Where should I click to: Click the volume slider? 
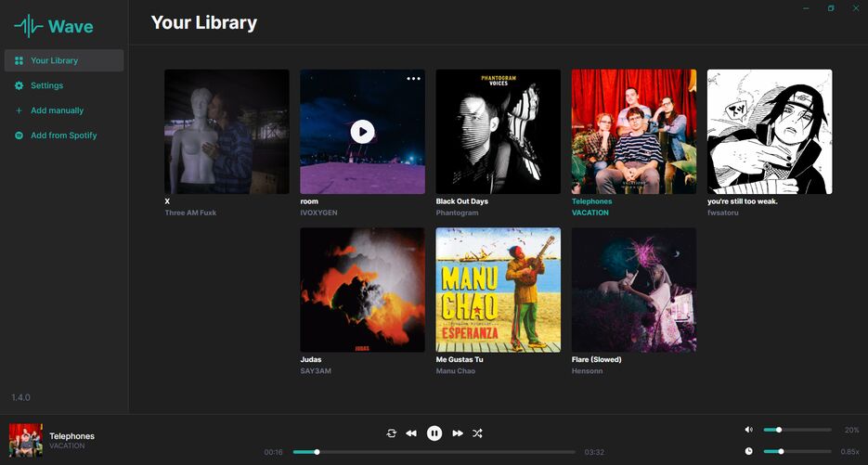(x=797, y=430)
